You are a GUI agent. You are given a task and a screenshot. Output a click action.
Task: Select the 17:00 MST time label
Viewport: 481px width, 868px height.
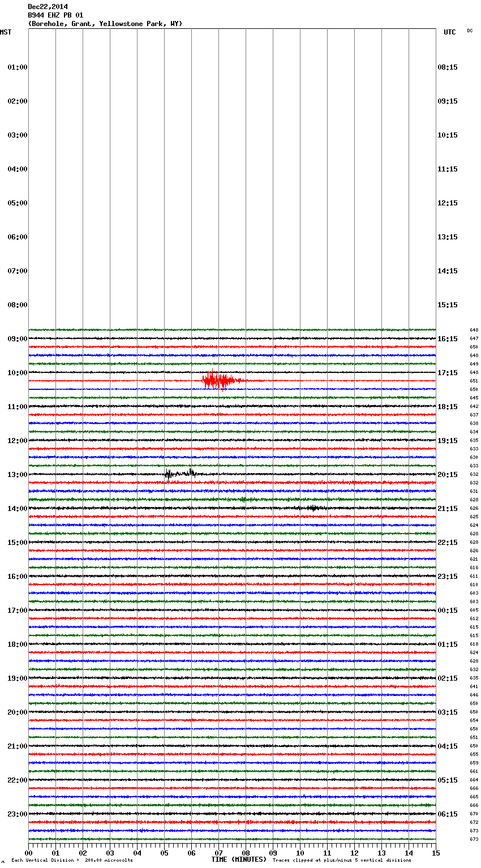[18, 611]
